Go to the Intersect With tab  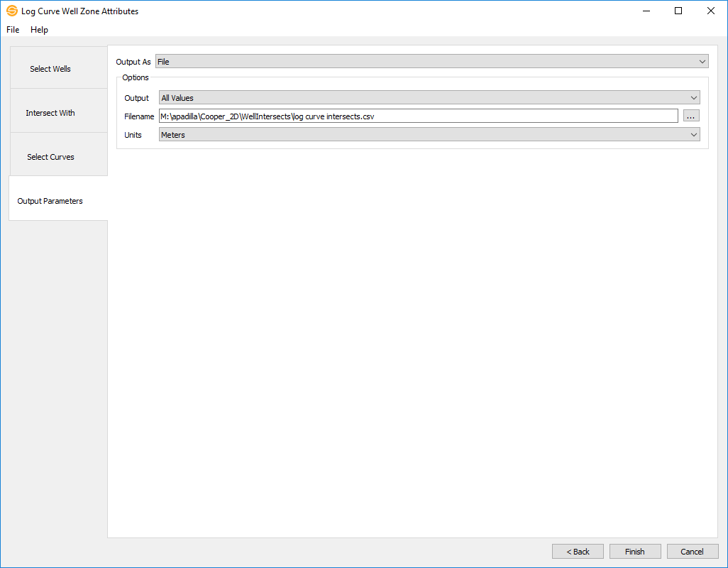click(50, 113)
